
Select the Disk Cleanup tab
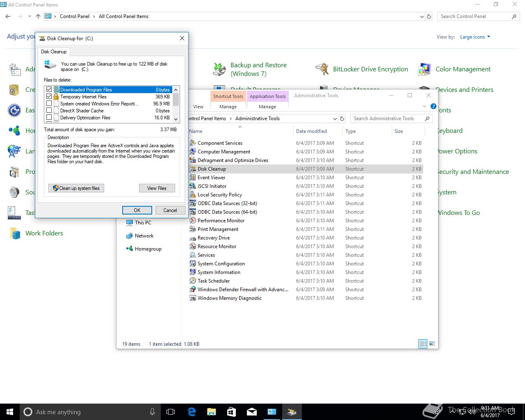pos(54,52)
